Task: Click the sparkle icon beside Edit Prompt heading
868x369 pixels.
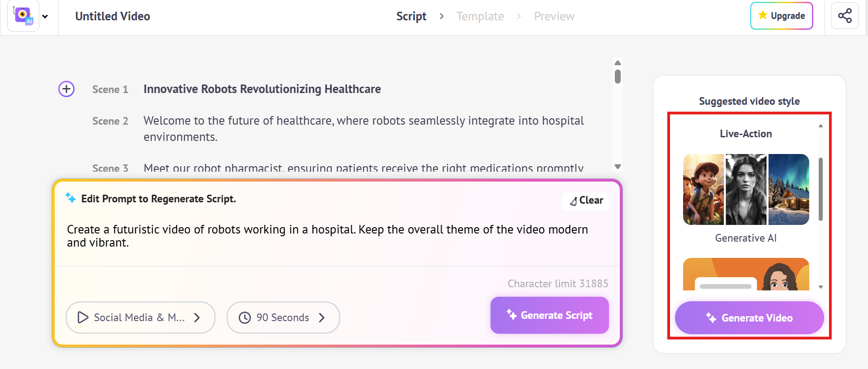Action: coord(71,198)
